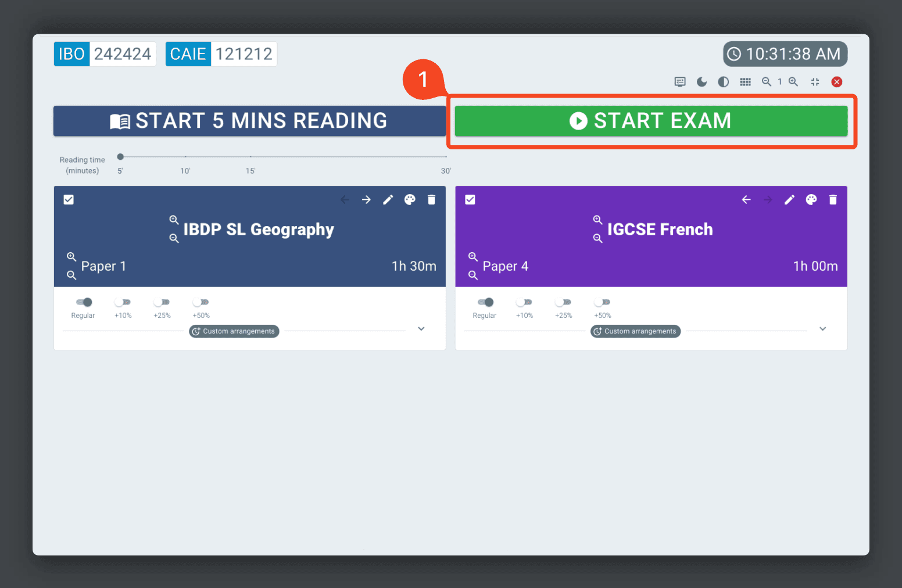Toggle the high contrast half-circle icon

coord(723,82)
